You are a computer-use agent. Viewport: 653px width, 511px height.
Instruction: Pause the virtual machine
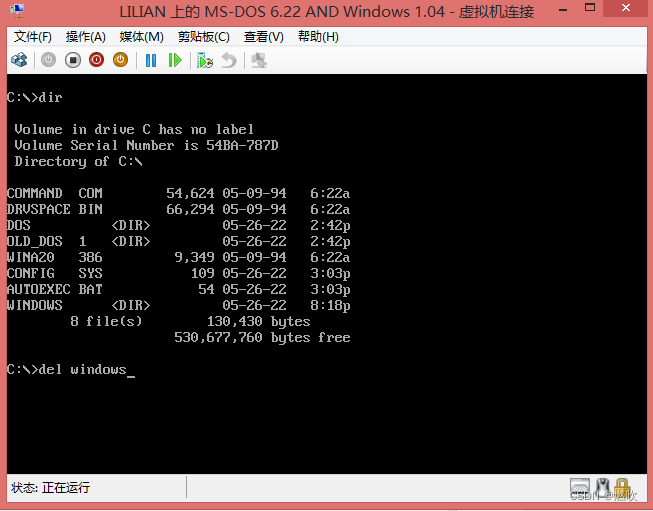[x=151, y=60]
